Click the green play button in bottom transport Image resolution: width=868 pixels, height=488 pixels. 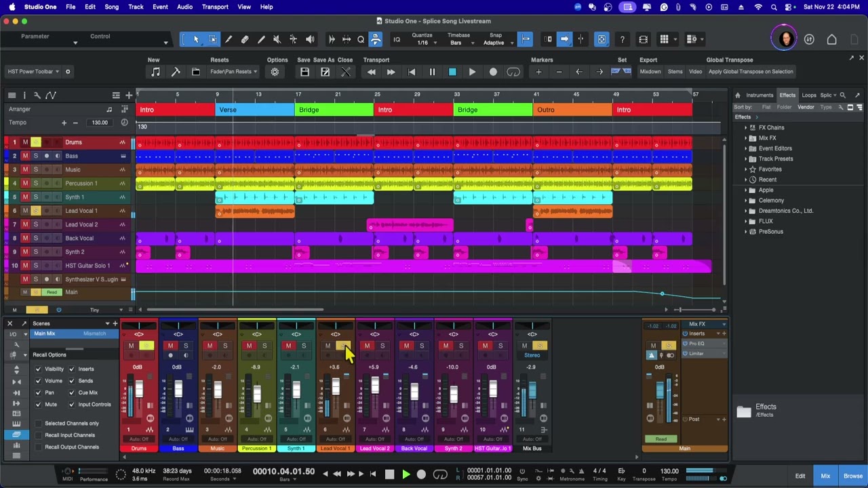click(406, 474)
